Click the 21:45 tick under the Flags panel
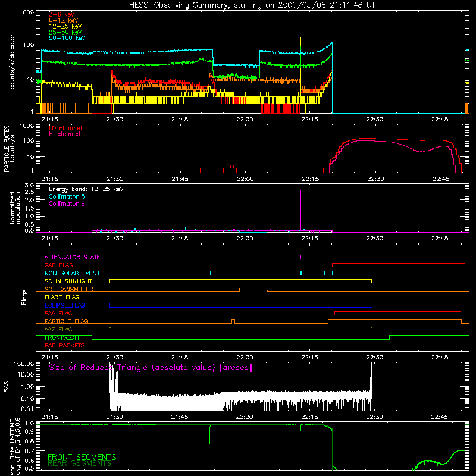 click(x=180, y=358)
